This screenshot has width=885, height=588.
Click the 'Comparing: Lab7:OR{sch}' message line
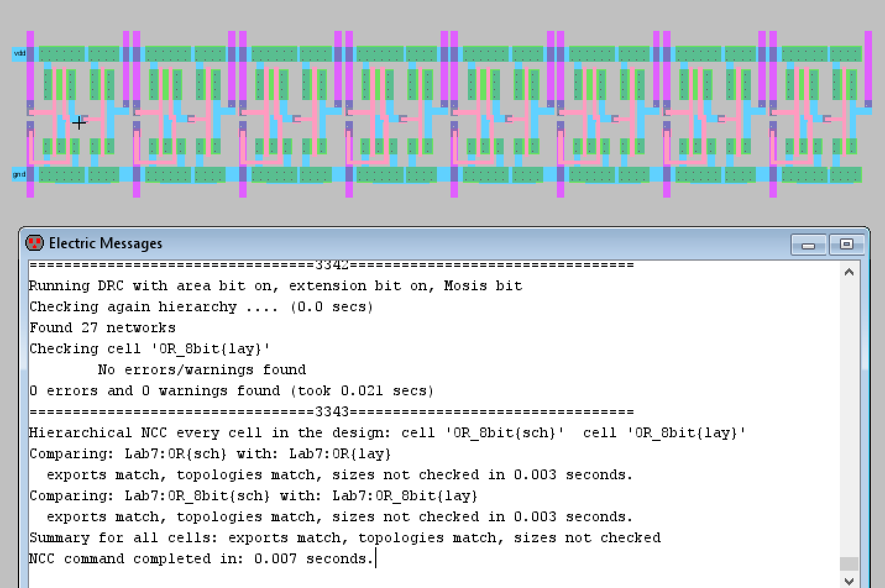coord(210,454)
